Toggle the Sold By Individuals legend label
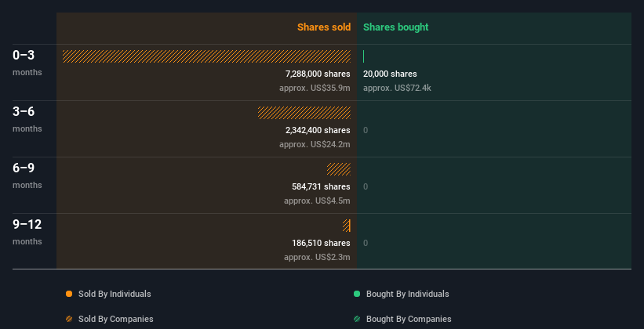The height and width of the screenshot is (329, 644). coord(115,294)
